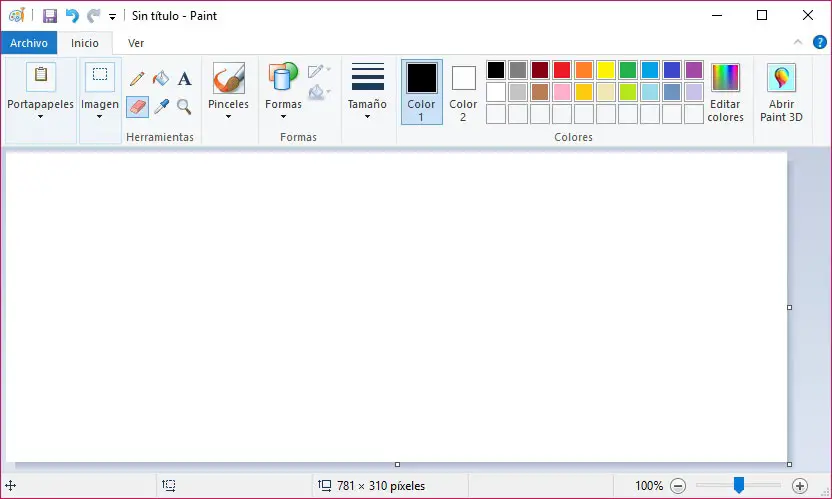The image size is (832, 499).
Task: Pick the dark gray color swatch
Action: click(518, 70)
